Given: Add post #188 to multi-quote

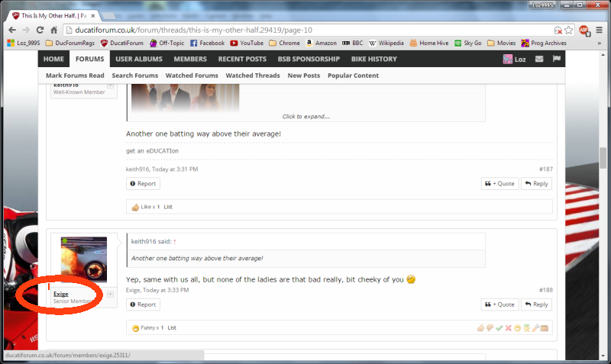Looking at the screenshot, I should tap(499, 304).
